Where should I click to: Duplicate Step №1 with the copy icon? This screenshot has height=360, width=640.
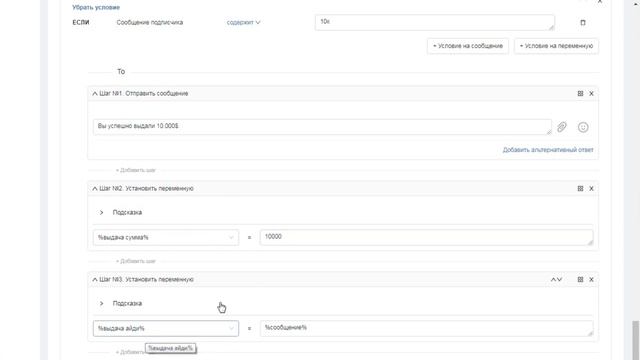[x=580, y=93]
